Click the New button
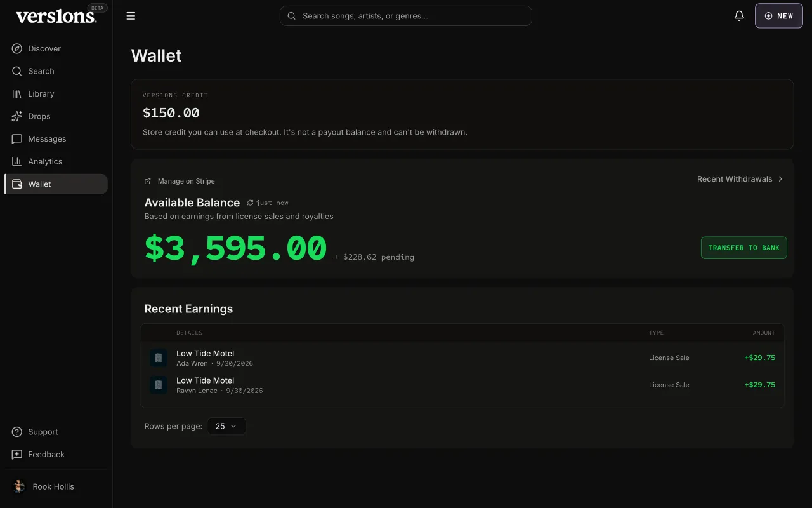 point(779,16)
